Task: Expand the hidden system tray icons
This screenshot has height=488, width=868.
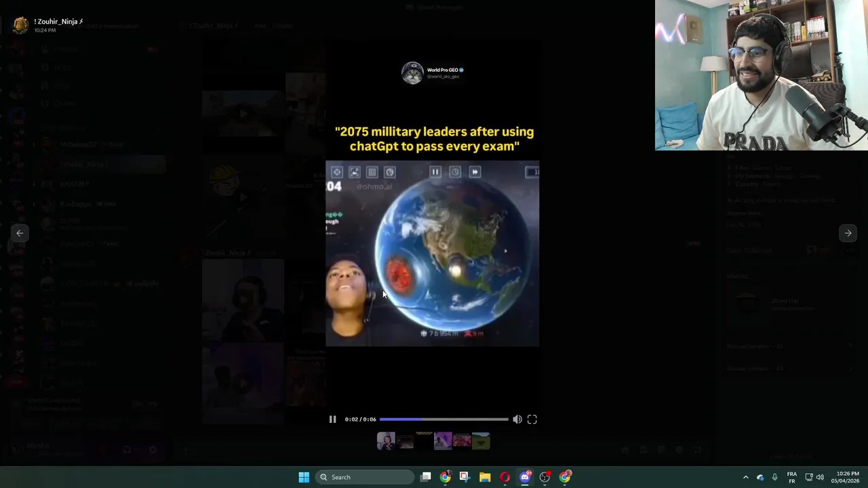Action: tap(745, 477)
